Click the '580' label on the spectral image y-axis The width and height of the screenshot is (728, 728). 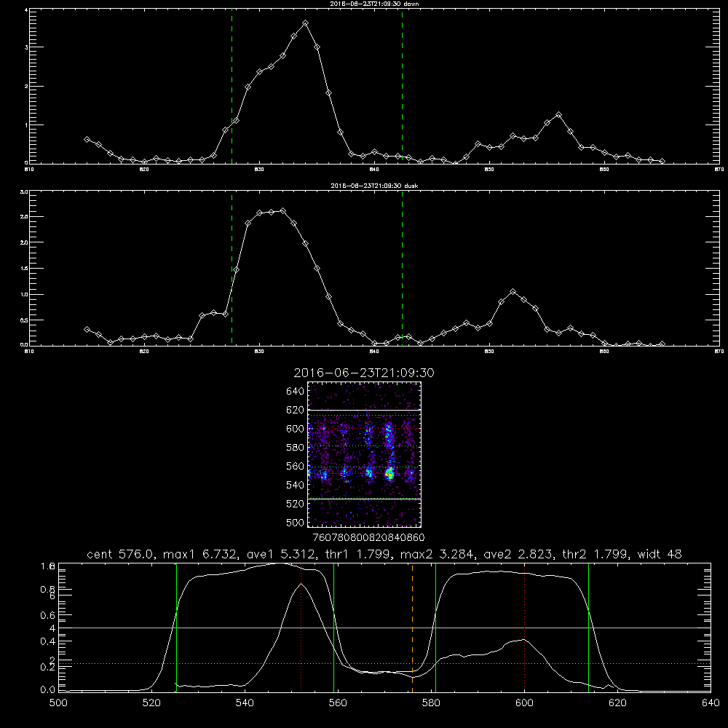point(296,448)
